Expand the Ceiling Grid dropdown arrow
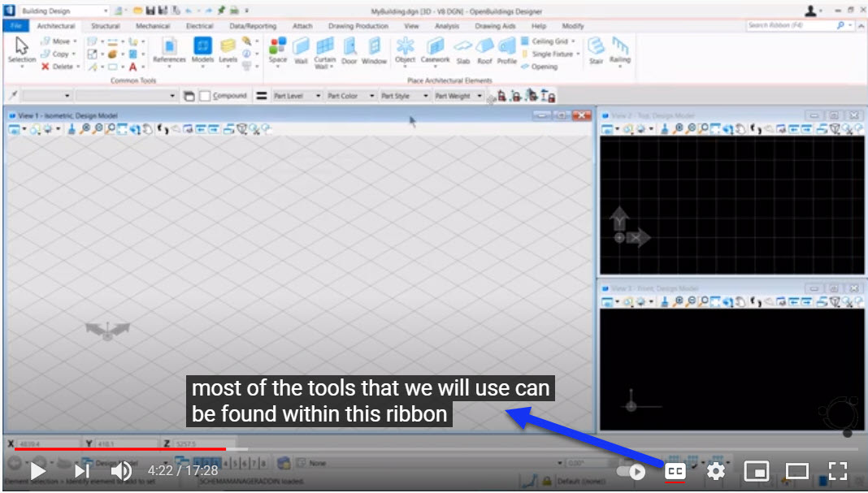The height and width of the screenshot is (493, 868). tap(573, 41)
